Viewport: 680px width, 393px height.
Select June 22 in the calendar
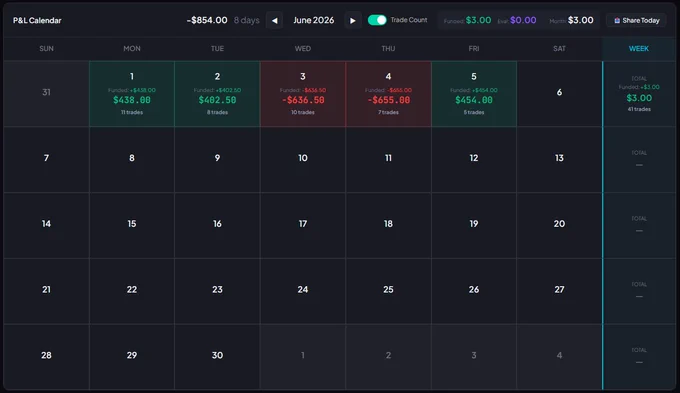pyautogui.click(x=132, y=291)
